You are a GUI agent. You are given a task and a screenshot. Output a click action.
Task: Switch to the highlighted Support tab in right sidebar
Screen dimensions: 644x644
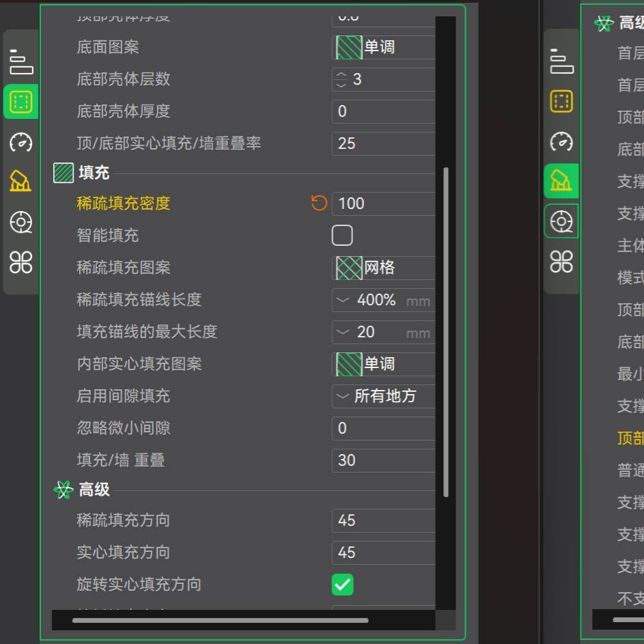coord(561,181)
